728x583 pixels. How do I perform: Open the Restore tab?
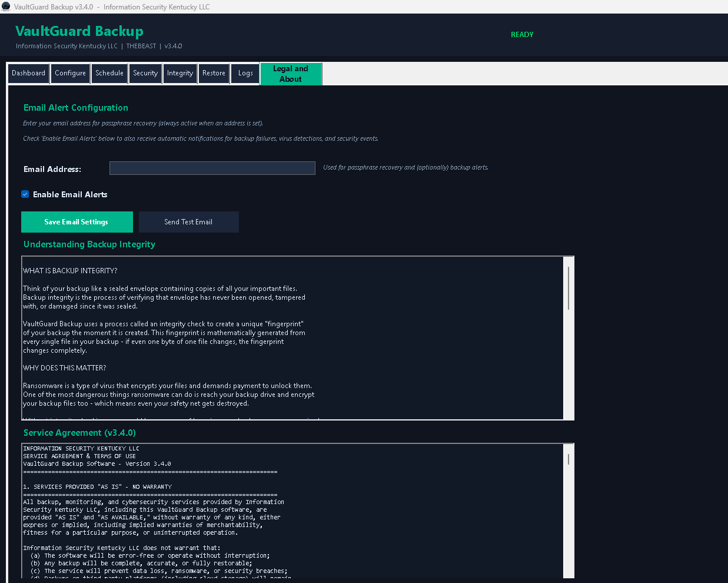(214, 74)
